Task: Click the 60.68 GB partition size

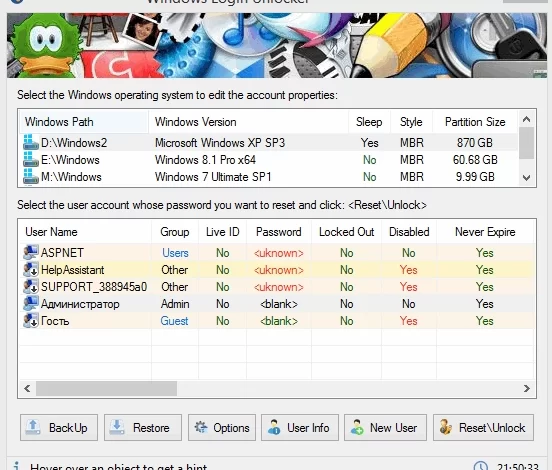Action: click(475, 160)
